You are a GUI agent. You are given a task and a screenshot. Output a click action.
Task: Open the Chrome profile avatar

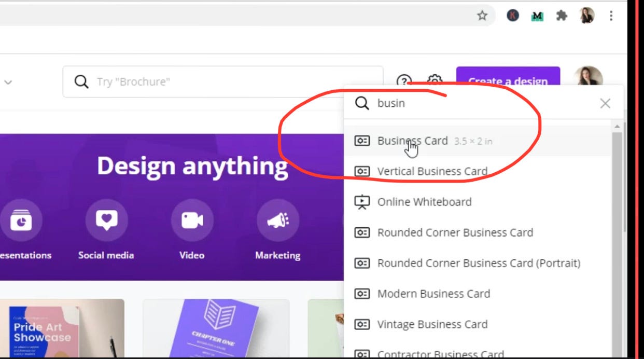587,16
